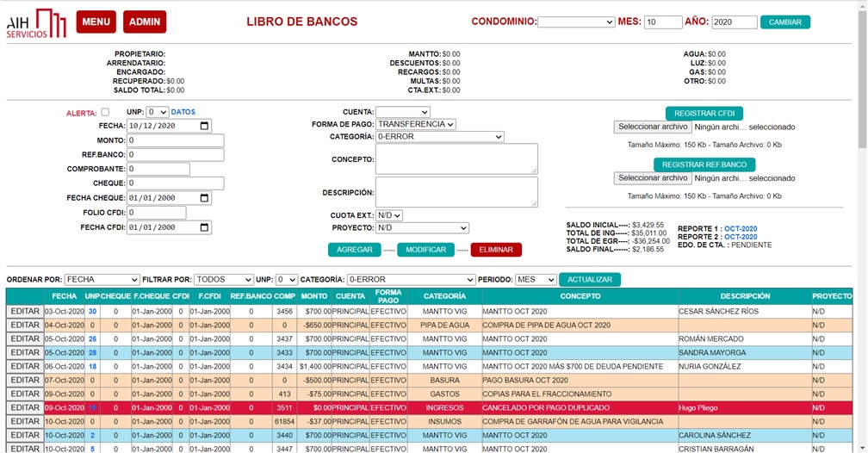Open the ORDENAR POR dropdown showing FECHA
The width and height of the screenshot is (868, 453).
pyautogui.click(x=102, y=280)
